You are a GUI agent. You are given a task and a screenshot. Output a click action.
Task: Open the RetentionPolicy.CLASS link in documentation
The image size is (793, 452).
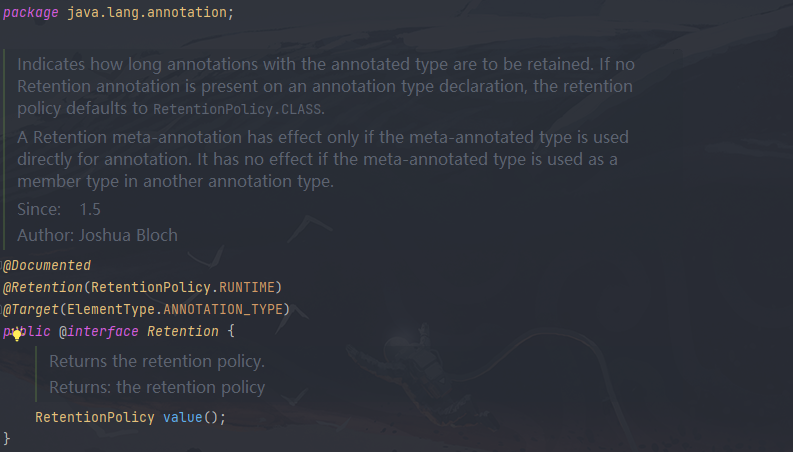(237, 109)
